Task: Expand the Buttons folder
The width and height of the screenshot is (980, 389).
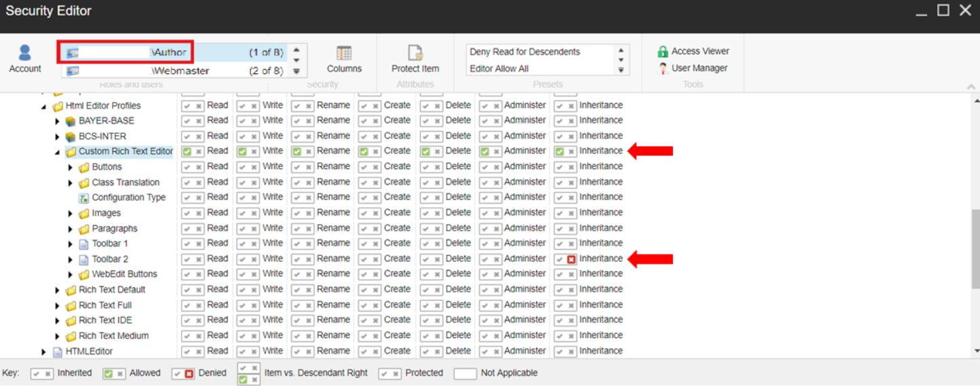Action: (71, 167)
